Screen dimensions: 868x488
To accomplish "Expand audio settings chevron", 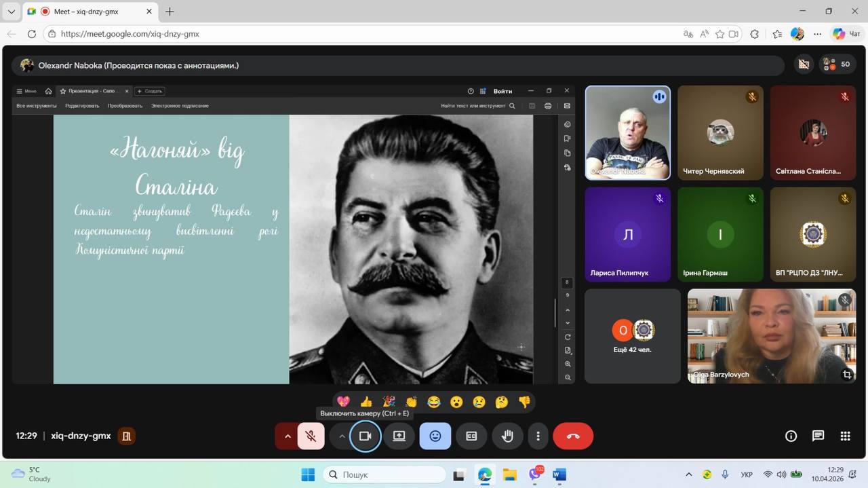I will point(288,436).
